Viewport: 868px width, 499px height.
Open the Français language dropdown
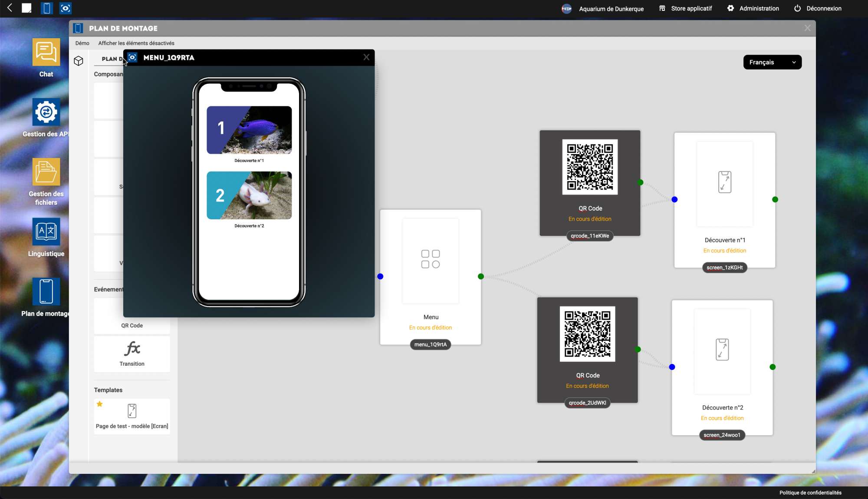pos(772,62)
